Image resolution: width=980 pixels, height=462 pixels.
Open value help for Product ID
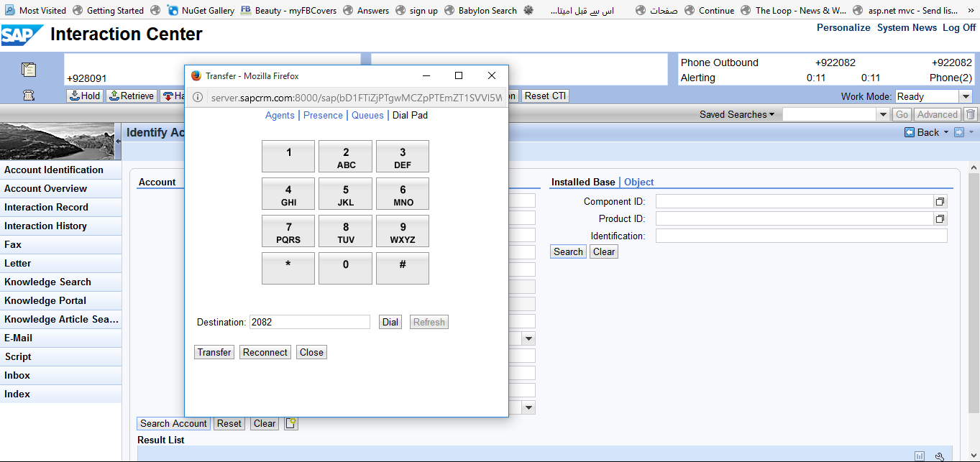[x=940, y=219]
